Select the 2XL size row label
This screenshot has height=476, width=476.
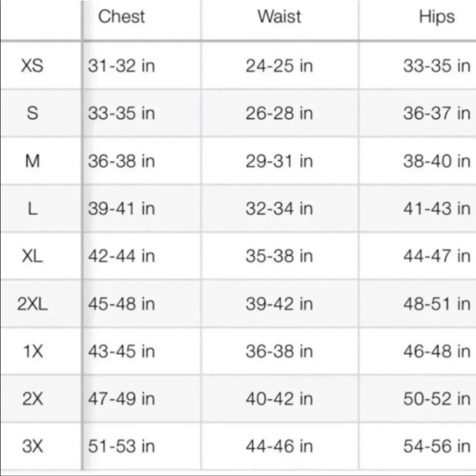32,304
